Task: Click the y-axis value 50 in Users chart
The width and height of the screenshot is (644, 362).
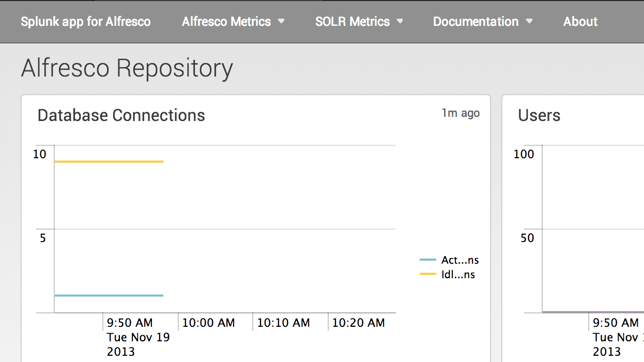Action: (x=527, y=238)
